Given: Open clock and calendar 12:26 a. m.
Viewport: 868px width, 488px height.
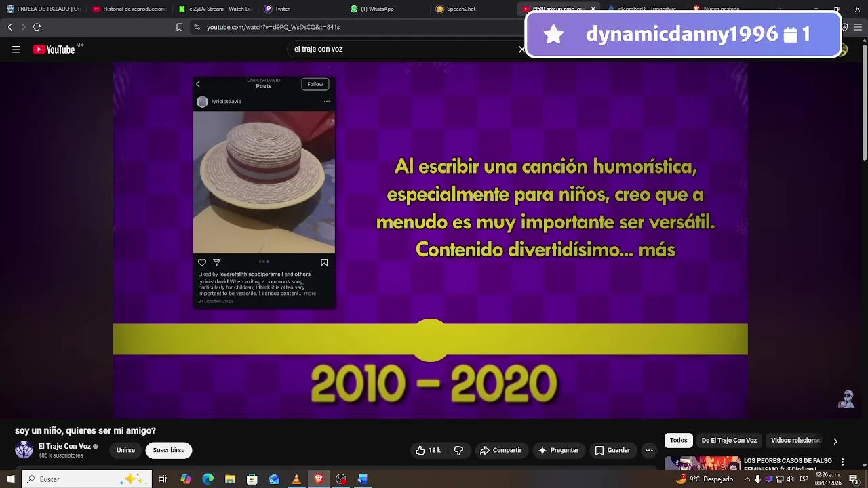Looking at the screenshot, I should [828, 479].
